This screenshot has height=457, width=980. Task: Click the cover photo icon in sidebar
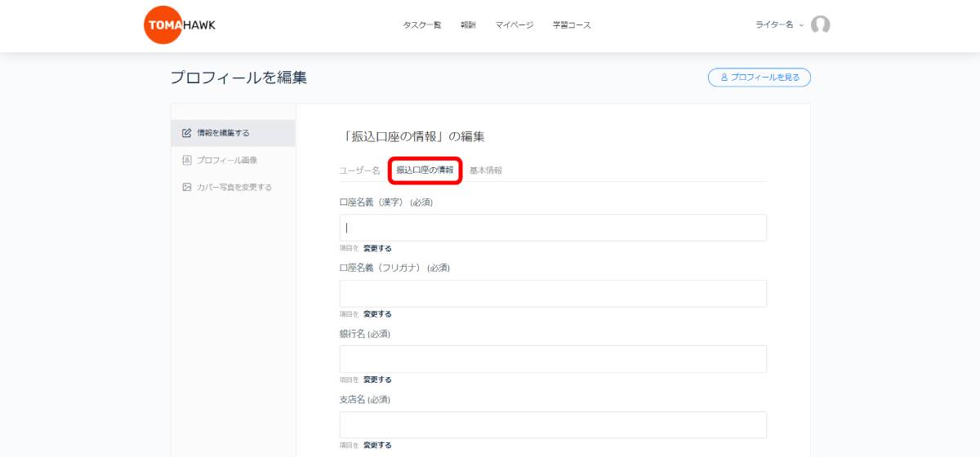(187, 187)
